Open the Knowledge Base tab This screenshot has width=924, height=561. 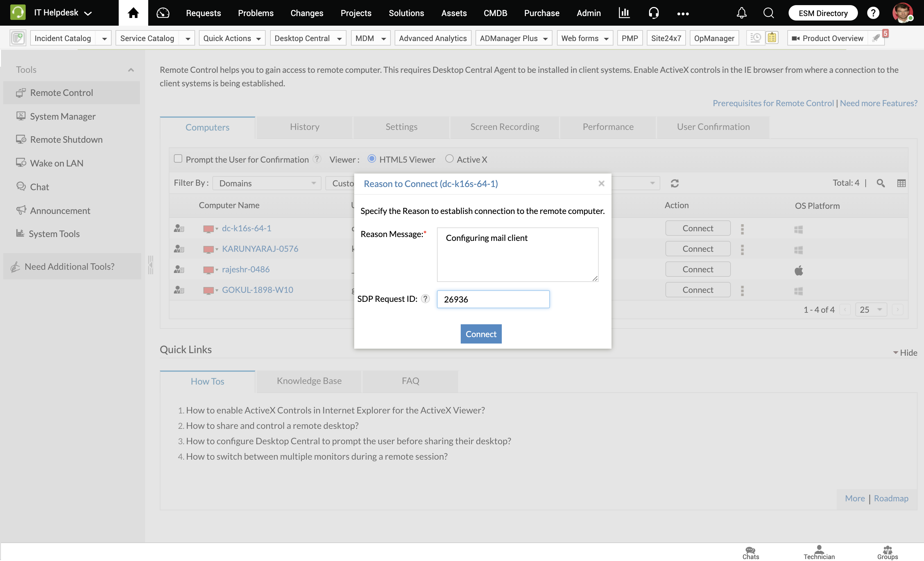pos(309,381)
